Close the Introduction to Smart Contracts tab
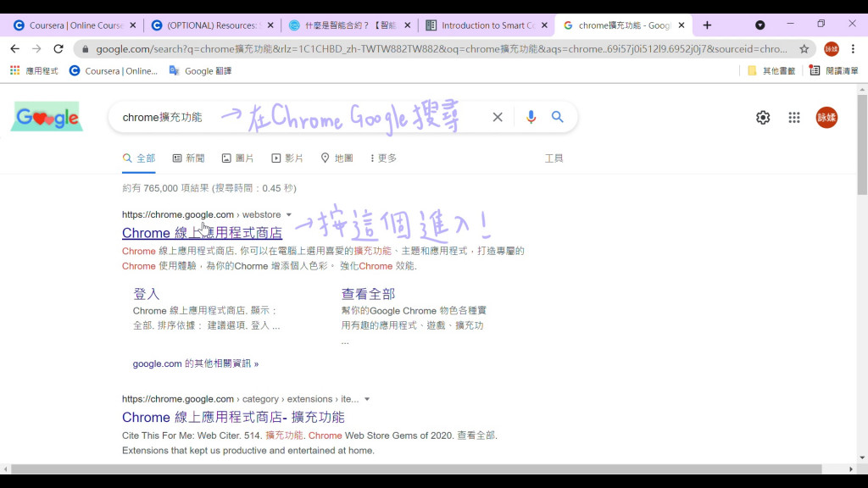This screenshot has height=488, width=868. [545, 25]
